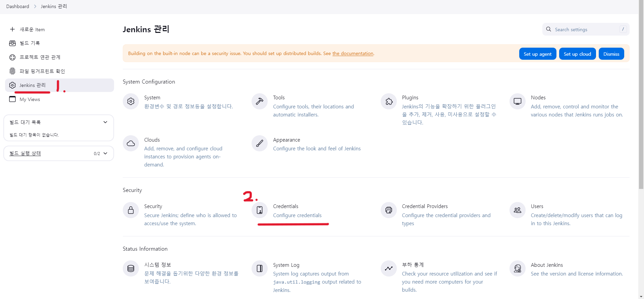Click the Jenkins 관리 breadcrumb
The height and width of the screenshot is (299, 644).
click(54, 6)
